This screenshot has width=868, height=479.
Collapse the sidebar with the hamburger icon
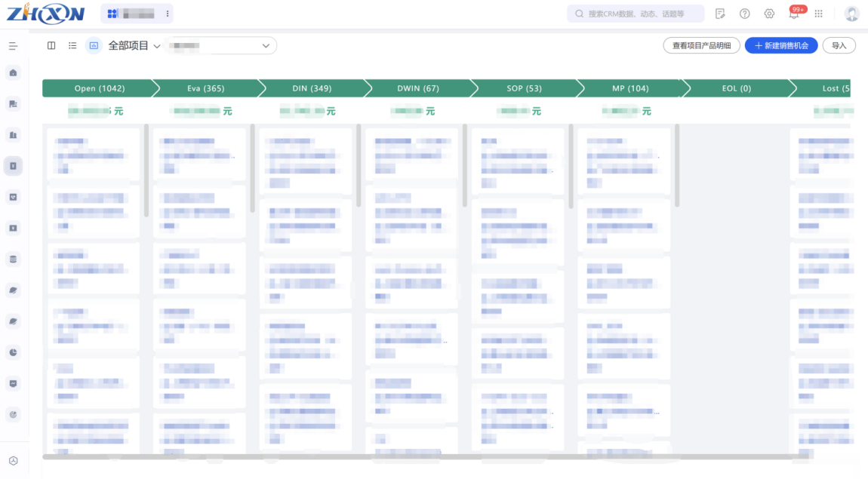point(14,46)
